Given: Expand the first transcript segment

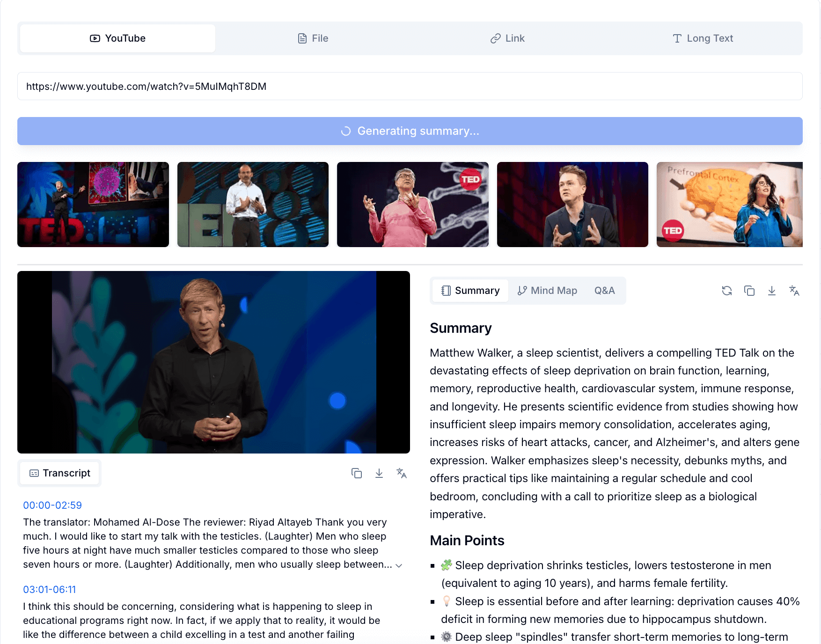Looking at the screenshot, I should [399, 565].
